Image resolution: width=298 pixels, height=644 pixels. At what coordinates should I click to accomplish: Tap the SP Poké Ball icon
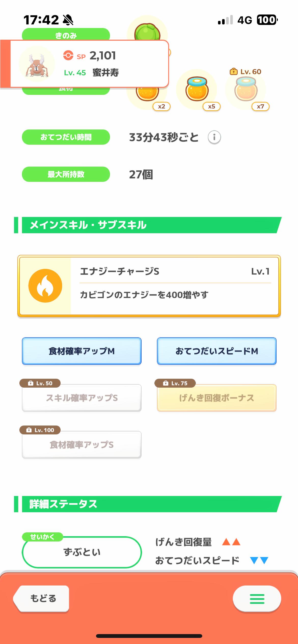(68, 55)
